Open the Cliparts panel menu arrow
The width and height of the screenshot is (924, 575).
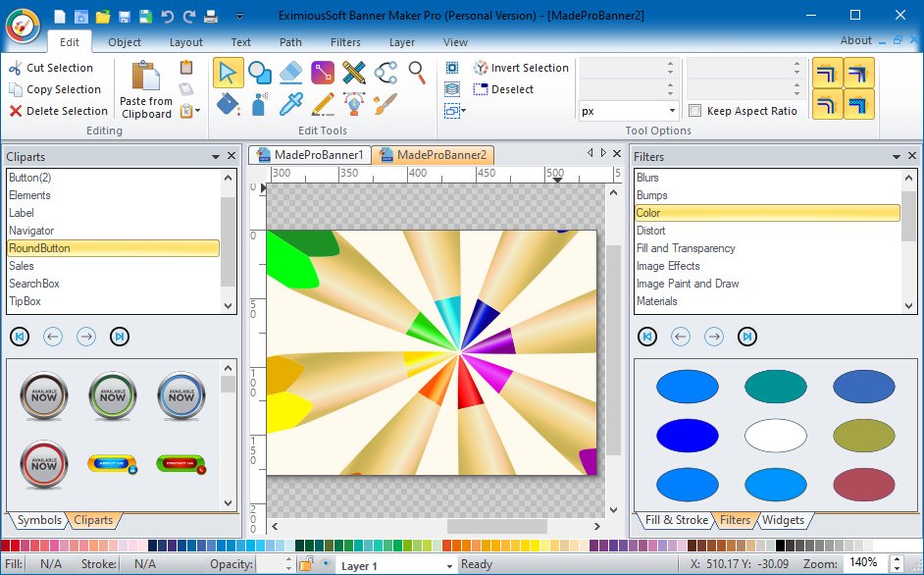pyautogui.click(x=216, y=156)
